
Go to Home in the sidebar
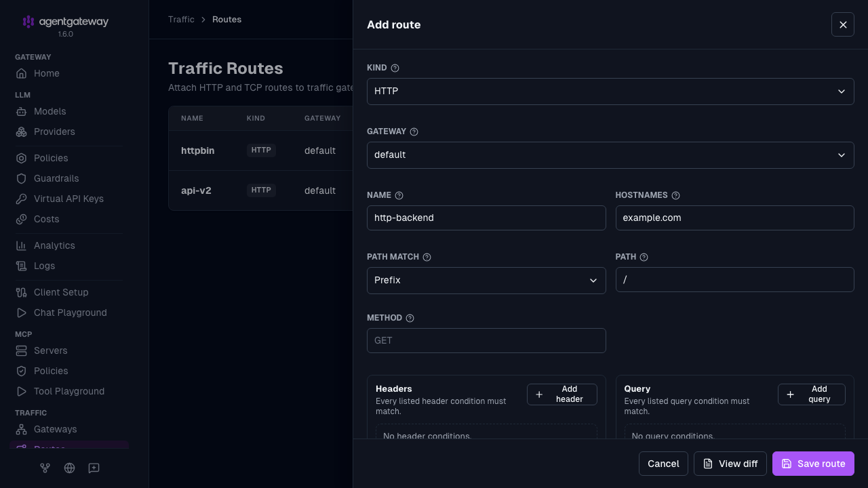coord(68,73)
